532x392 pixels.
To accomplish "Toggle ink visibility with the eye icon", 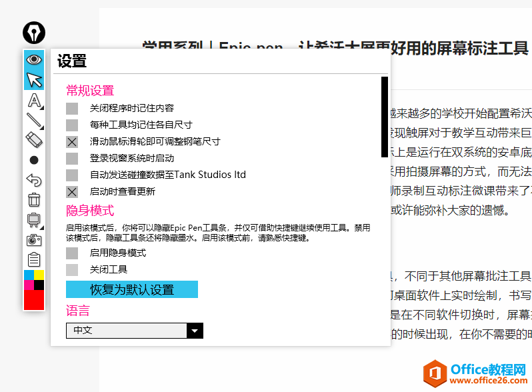I will coord(34,60).
